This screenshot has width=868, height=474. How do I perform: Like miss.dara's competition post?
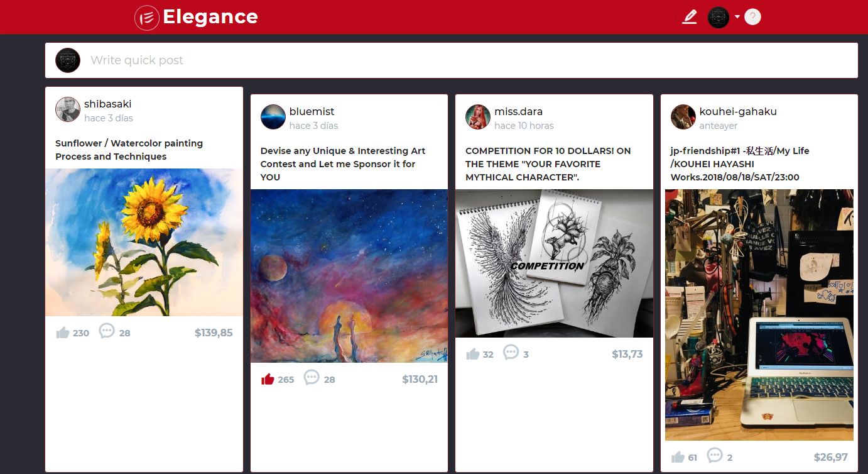click(x=472, y=354)
